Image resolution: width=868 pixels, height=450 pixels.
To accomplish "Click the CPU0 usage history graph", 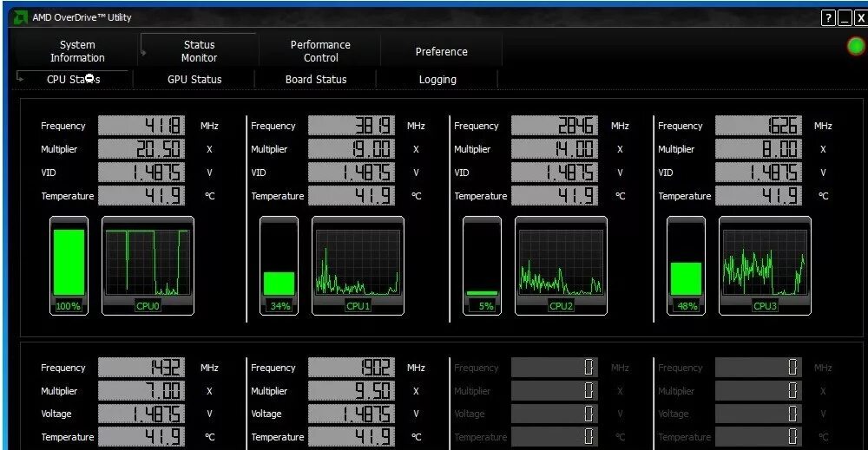I will coord(148,263).
